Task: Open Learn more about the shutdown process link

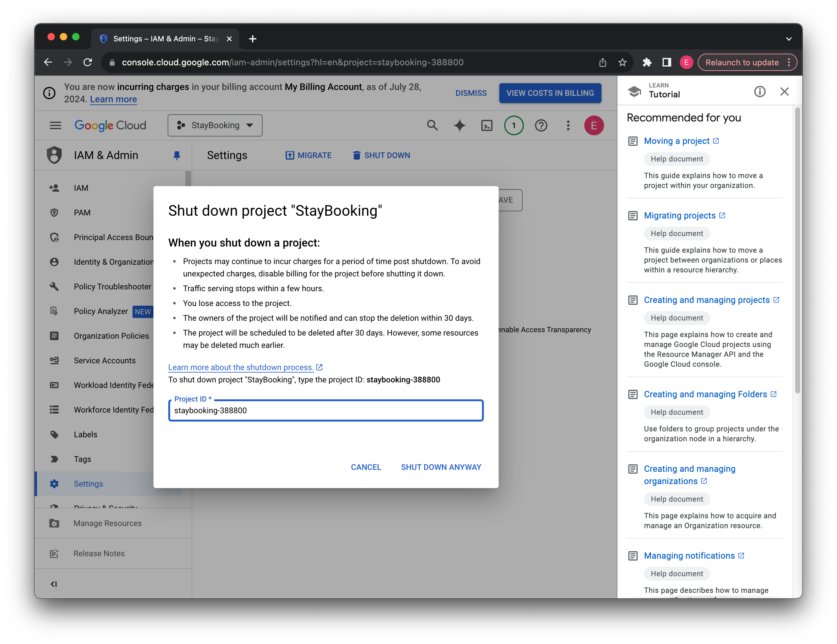Action: 241,367
